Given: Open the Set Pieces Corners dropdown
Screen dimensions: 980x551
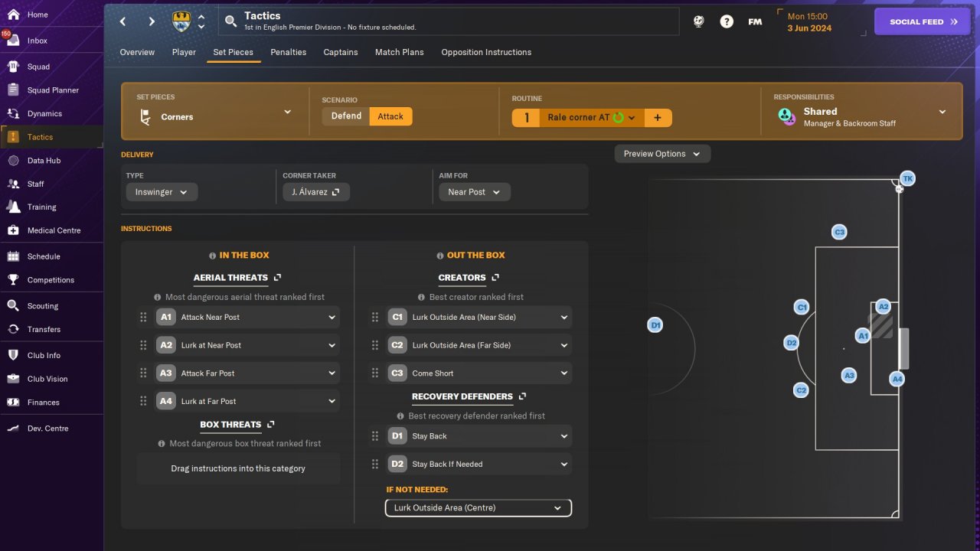Looking at the screenshot, I should (x=214, y=112).
